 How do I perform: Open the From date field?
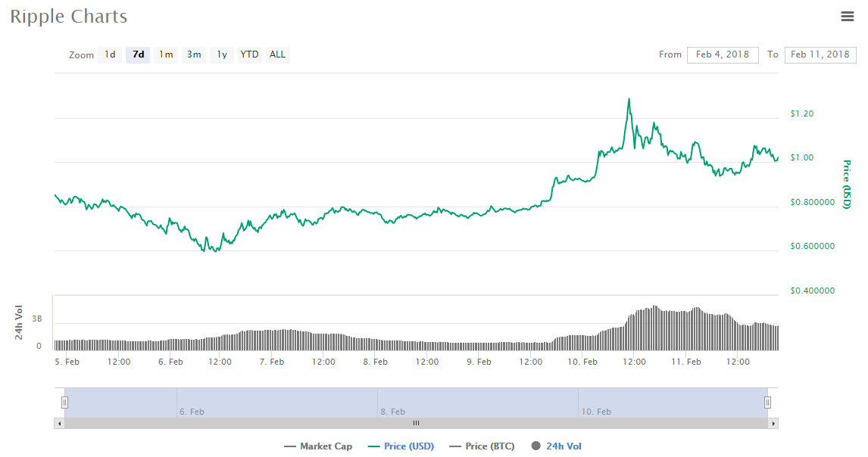722,54
